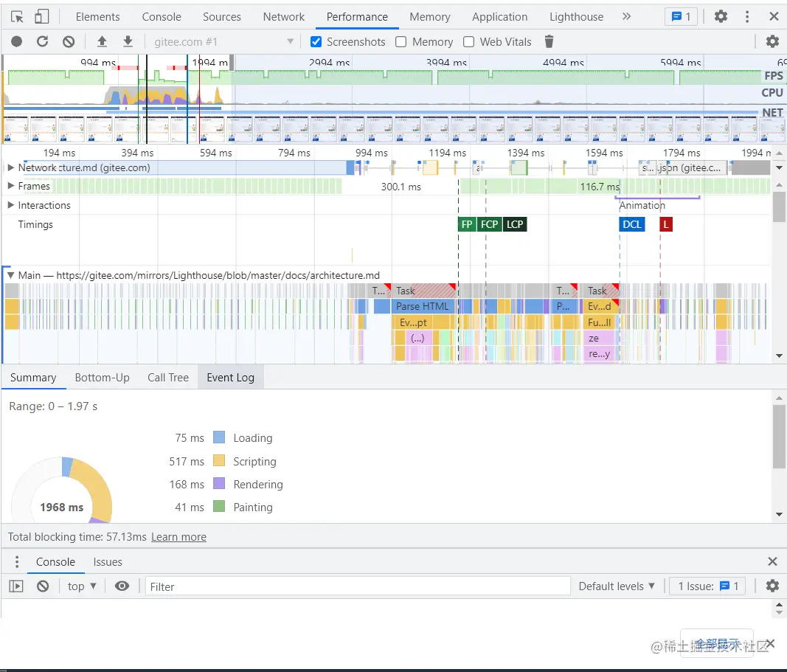Open the Application tab
The height and width of the screenshot is (672, 787).
click(x=499, y=16)
